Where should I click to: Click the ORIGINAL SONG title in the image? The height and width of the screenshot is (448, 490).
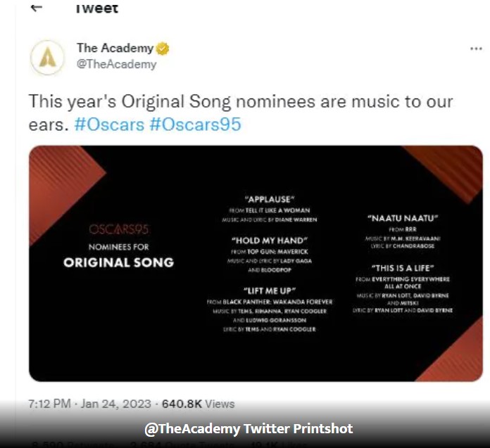click(118, 262)
